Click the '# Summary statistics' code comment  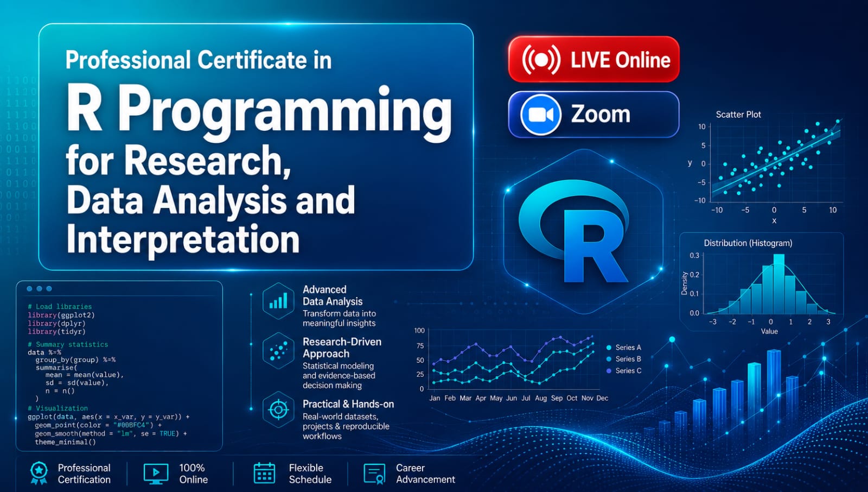pyautogui.click(x=68, y=344)
